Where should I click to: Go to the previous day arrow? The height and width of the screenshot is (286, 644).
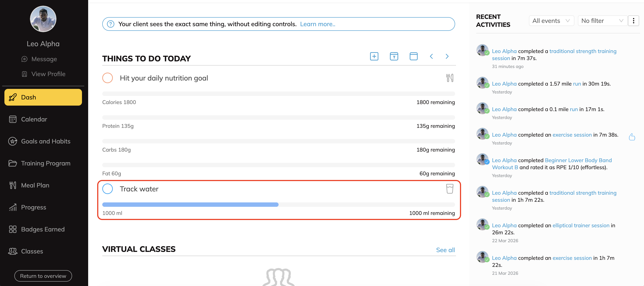click(431, 56)
